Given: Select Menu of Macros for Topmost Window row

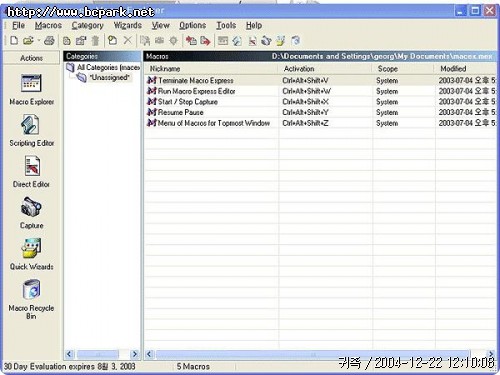Looking at the screenshot, I should (321, 123).
